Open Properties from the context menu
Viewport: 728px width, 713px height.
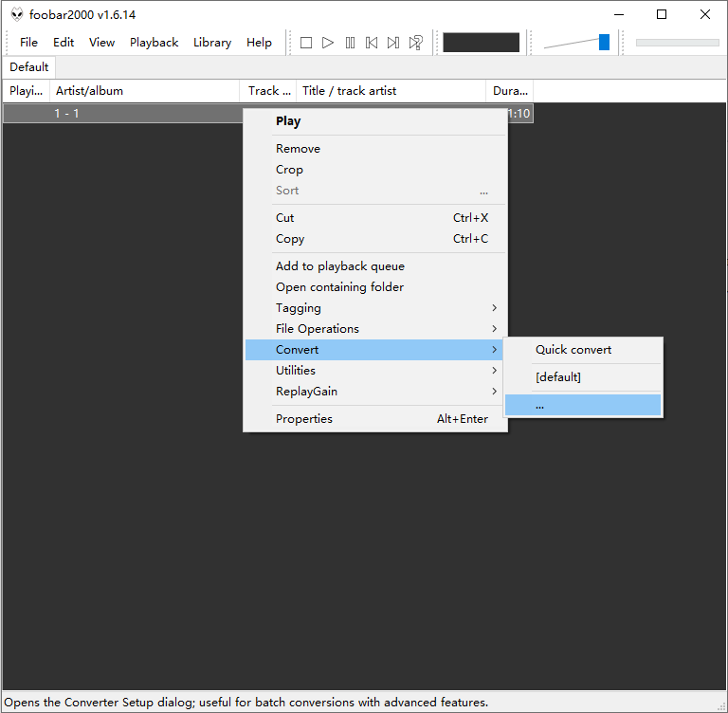(x=375, y=419)
